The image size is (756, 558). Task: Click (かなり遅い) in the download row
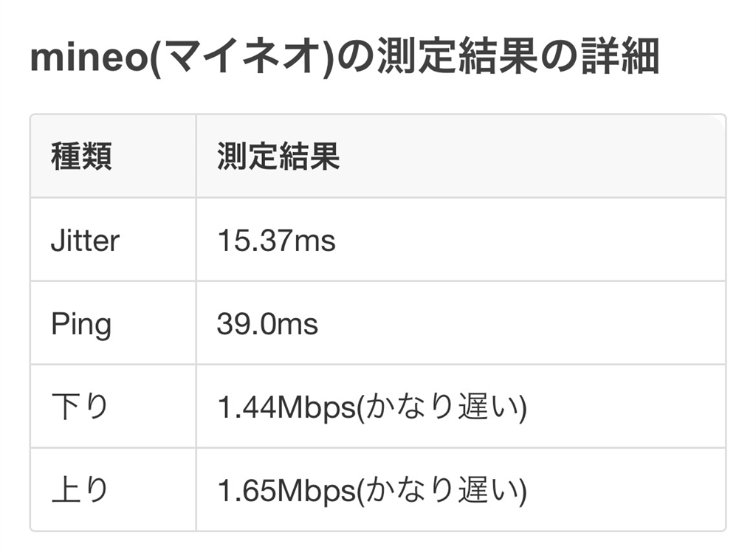[442, 407]
